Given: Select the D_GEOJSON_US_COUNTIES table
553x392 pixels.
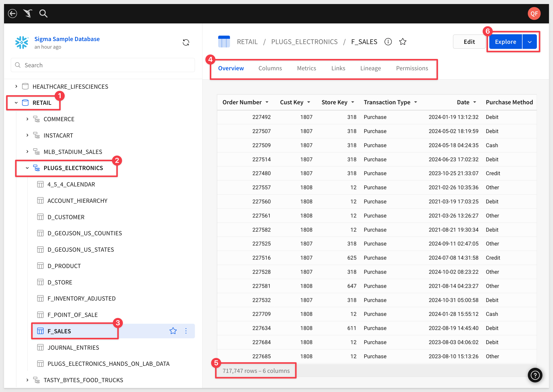Looking at the screenshot, I should [85, 233].
